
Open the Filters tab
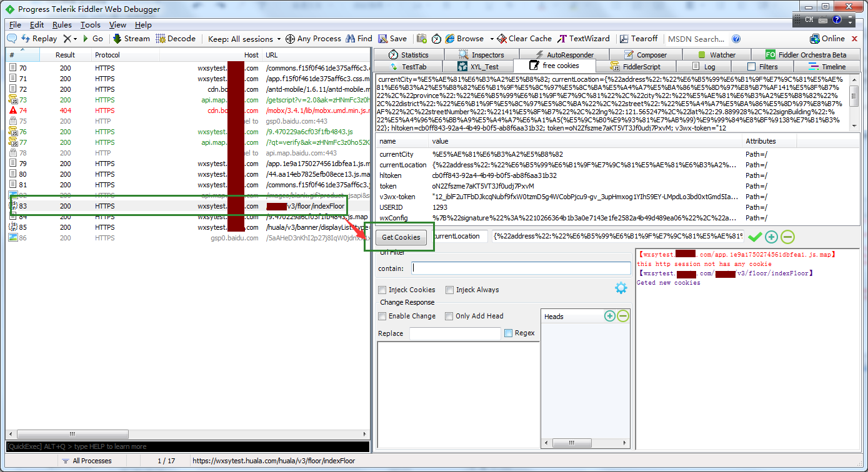click(763, 66)
